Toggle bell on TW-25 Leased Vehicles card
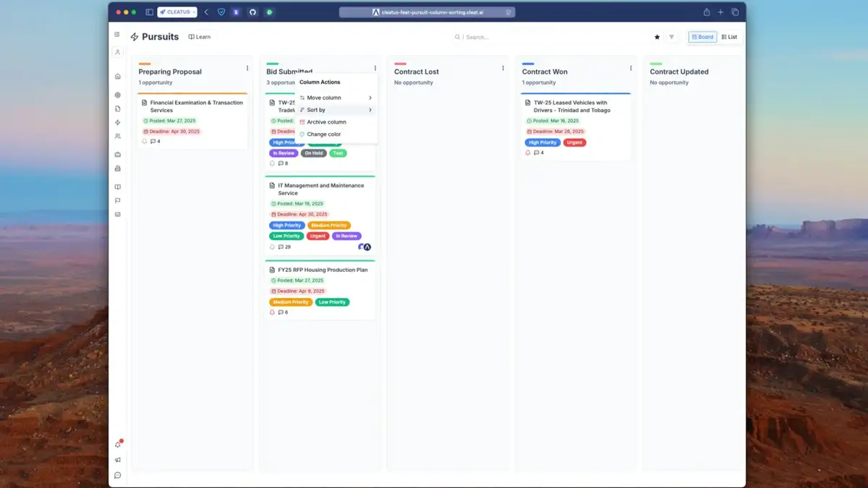The image size is (868, 488). pyautogui.click(x=528, y=153)
